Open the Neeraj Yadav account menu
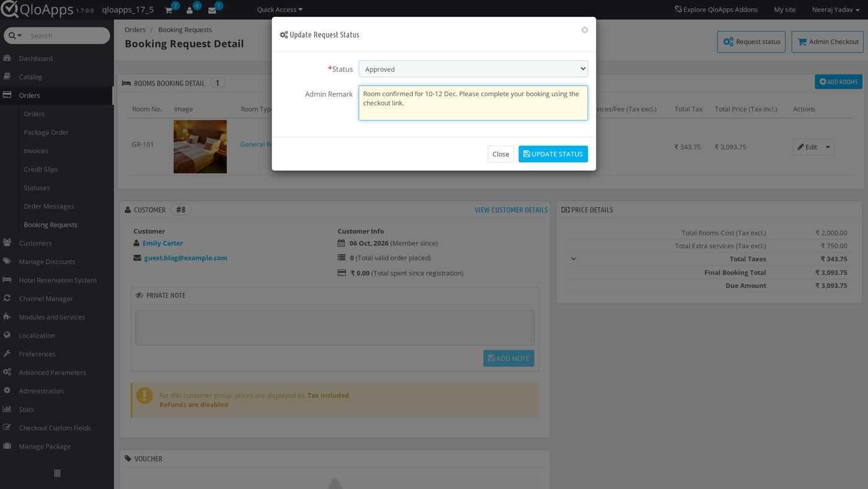Screen dimensions: 868x489 tap(835, 10)
